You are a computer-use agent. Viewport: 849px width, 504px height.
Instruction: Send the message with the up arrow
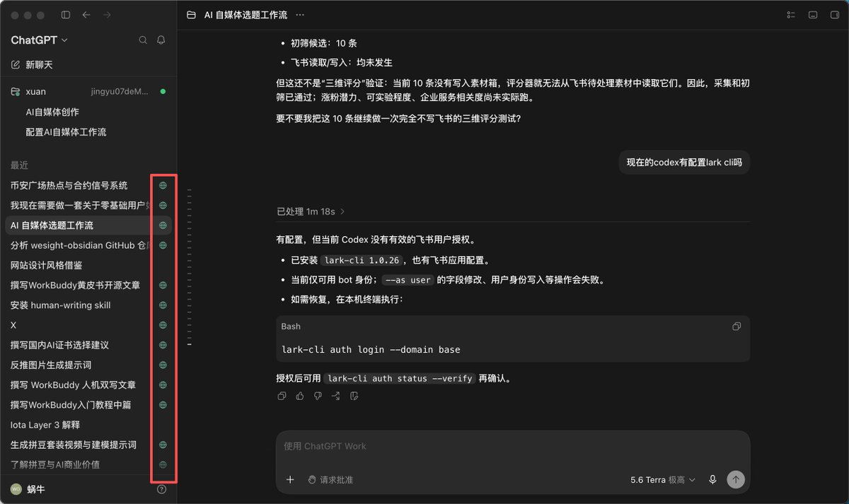(736, 480)
